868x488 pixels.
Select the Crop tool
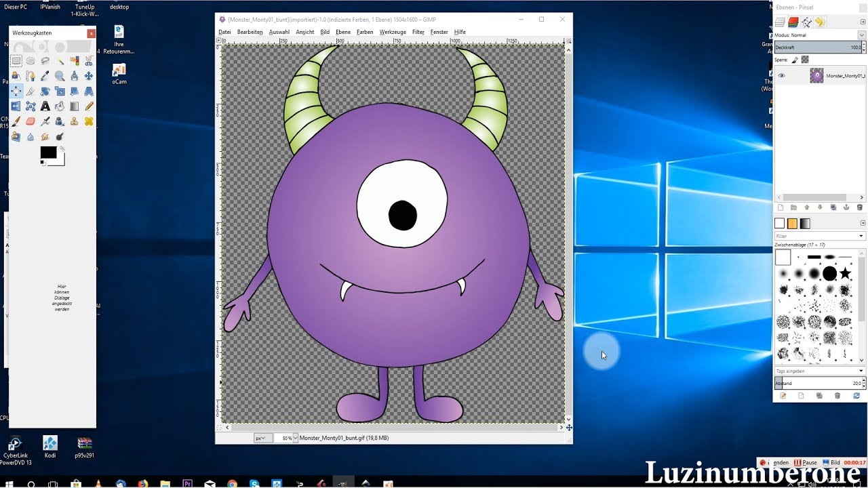[31, 91]
